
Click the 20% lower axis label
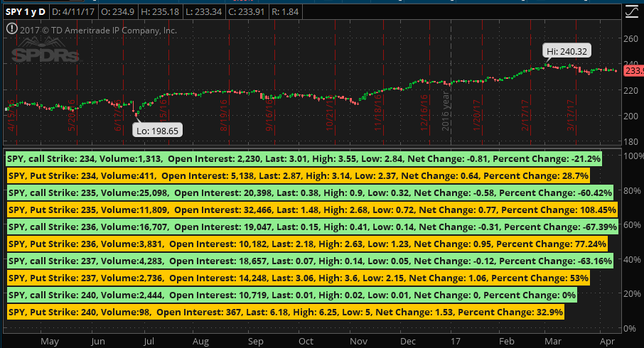632,294
